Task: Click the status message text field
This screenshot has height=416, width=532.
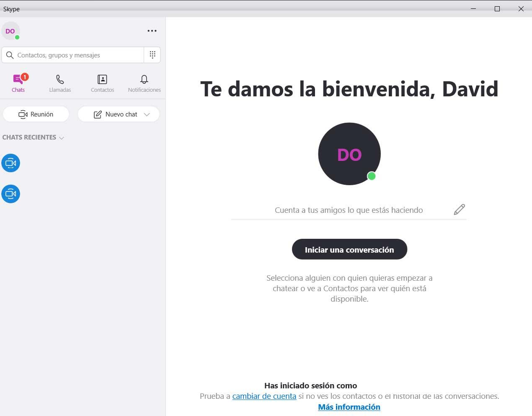Action: (x=349, y=210)
